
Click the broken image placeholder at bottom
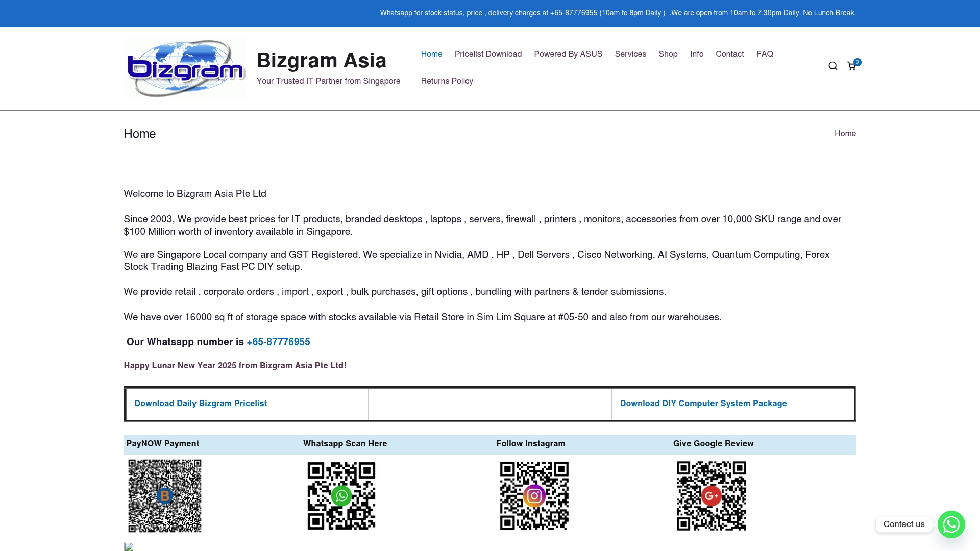312,546
